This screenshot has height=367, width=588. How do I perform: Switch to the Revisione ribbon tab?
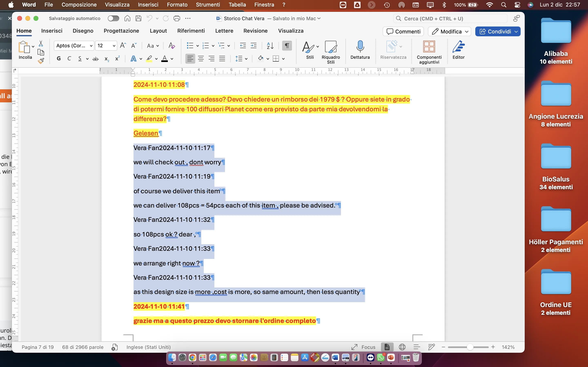coord(255,31)
